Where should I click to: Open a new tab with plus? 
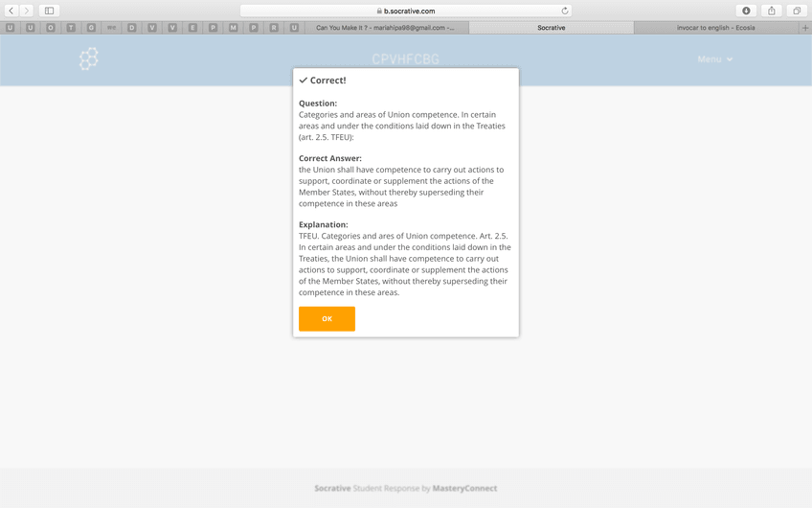[805, 28]
